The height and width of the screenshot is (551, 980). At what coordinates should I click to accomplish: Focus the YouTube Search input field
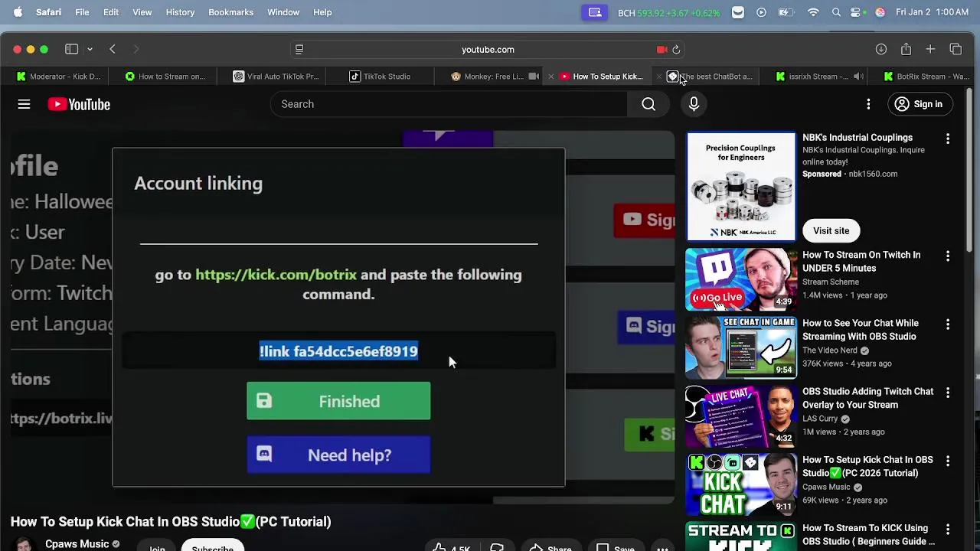point(449,104)
